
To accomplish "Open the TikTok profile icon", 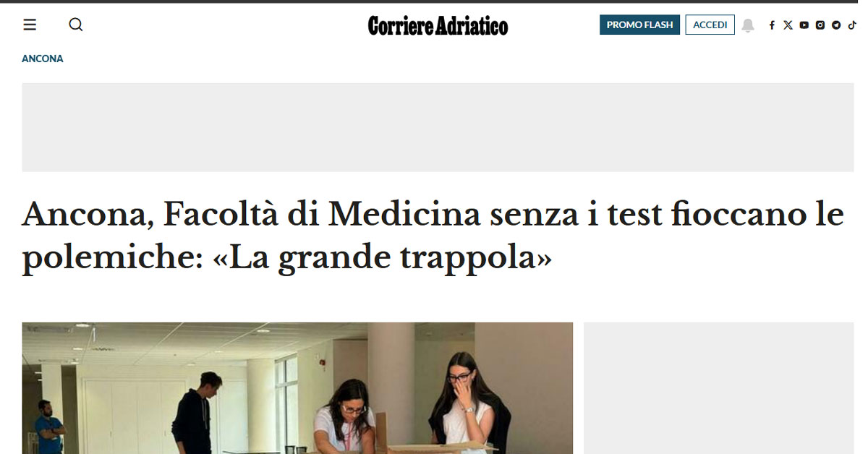I will pos(853,25).
